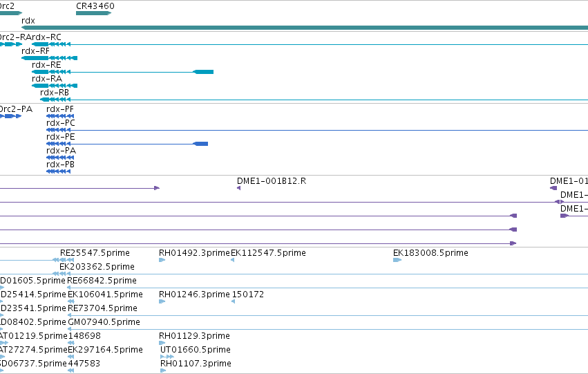
Task: Click the DME1-001B12.R feature label
Action: tap(272, 181)
